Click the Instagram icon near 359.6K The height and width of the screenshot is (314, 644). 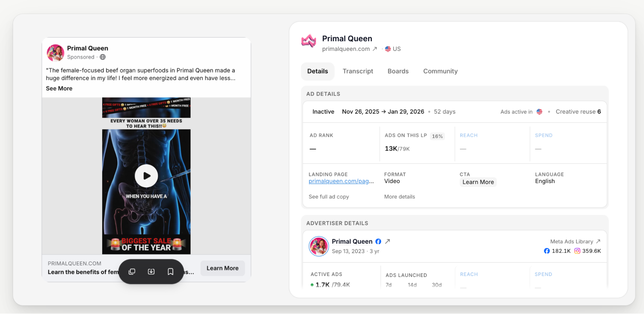pos(577,251)
